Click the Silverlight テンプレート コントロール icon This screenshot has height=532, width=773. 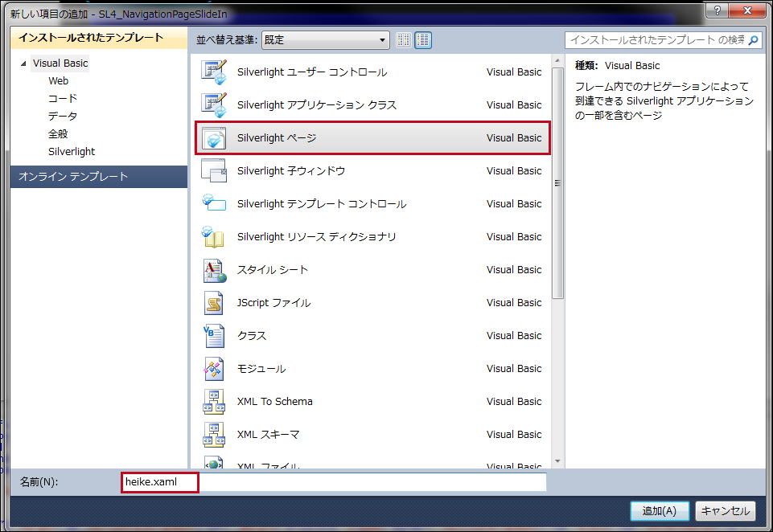(x=214, y=203)
